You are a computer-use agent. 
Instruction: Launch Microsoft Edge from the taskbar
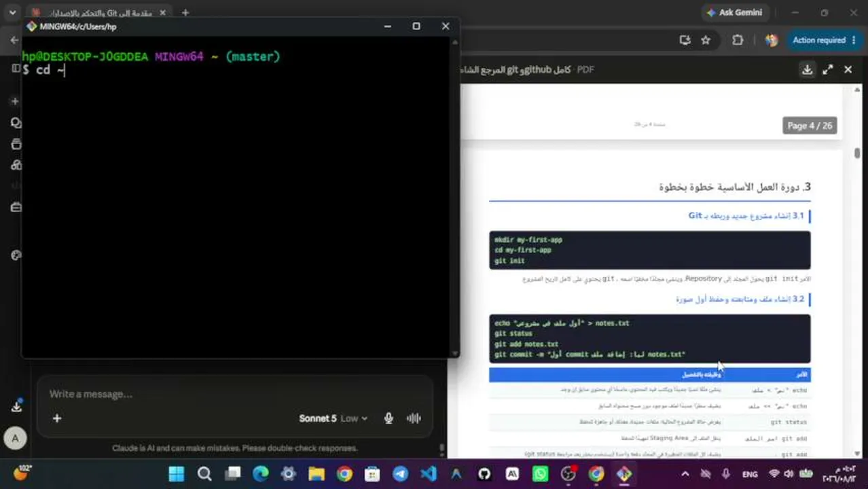point(261,474)
